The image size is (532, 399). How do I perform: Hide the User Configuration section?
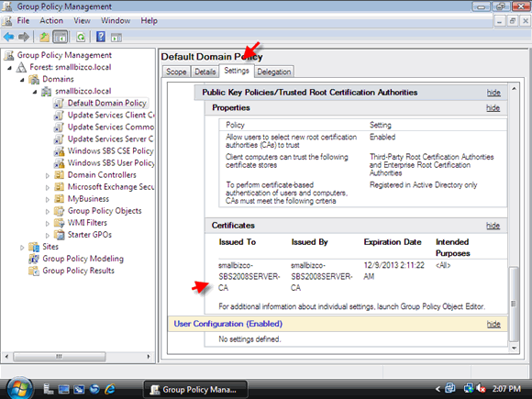[493, 324]
